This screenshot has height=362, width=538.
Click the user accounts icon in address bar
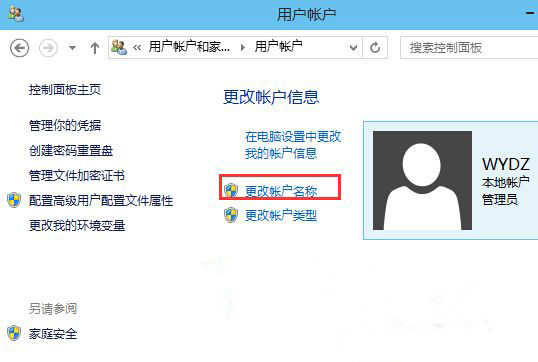click(119, 47)
